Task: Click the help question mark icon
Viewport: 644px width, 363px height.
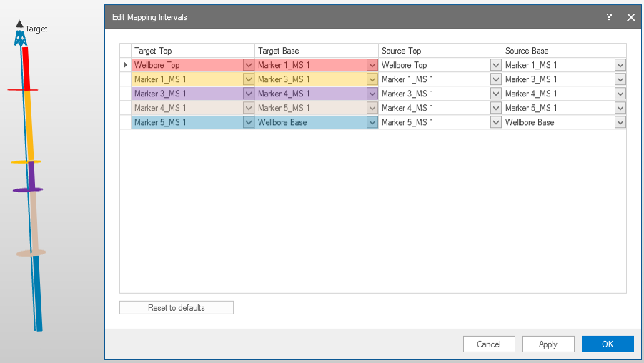Action: point(609,17)
